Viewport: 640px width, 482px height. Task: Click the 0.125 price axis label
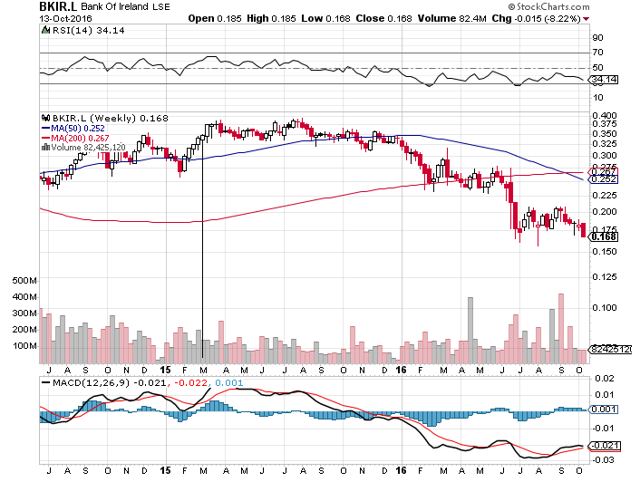pos(604,278)
